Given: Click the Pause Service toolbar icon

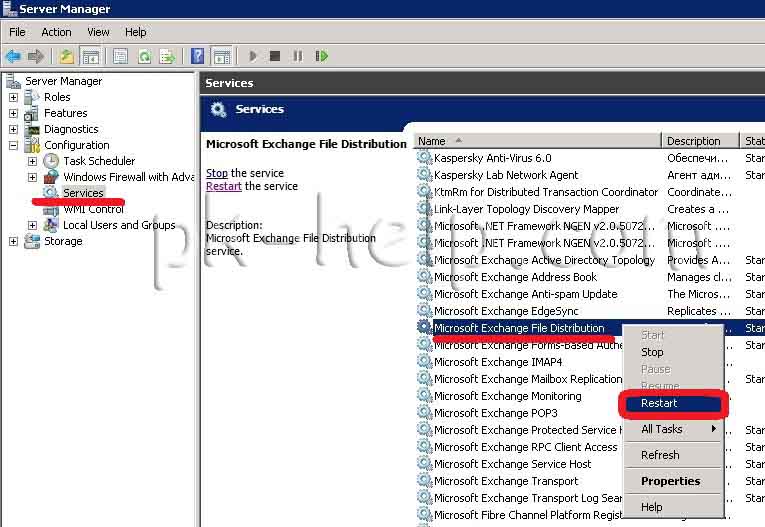Looking at the screenshot, I should [298, 56].
